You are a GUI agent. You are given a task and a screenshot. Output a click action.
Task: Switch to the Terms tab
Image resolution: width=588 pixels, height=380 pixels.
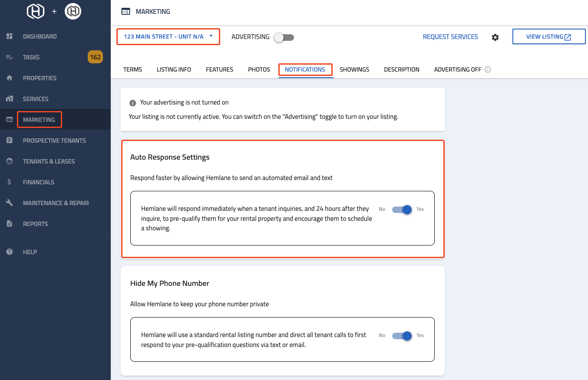tap(132, 69)
